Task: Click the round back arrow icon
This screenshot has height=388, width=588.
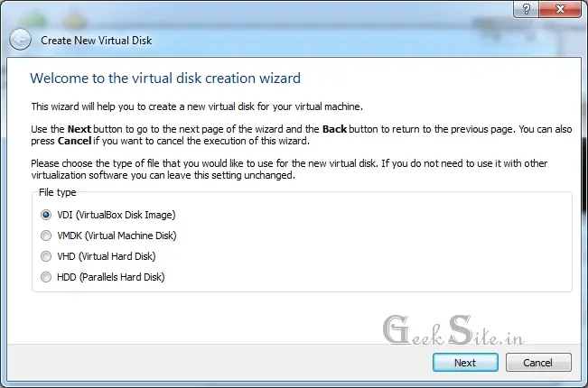Action: pos(20,40)
